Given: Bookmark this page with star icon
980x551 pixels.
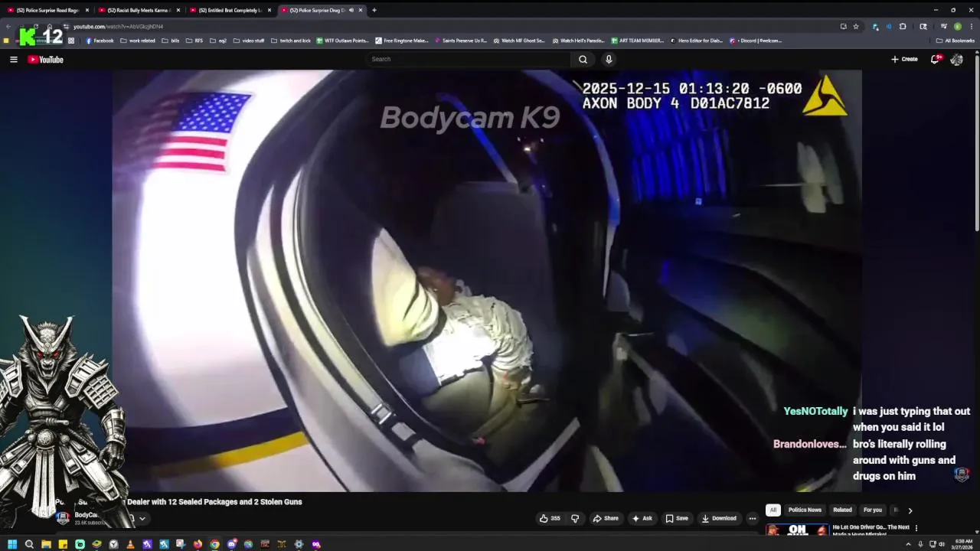Looking at the screenshot, I should tap(856, 26).
